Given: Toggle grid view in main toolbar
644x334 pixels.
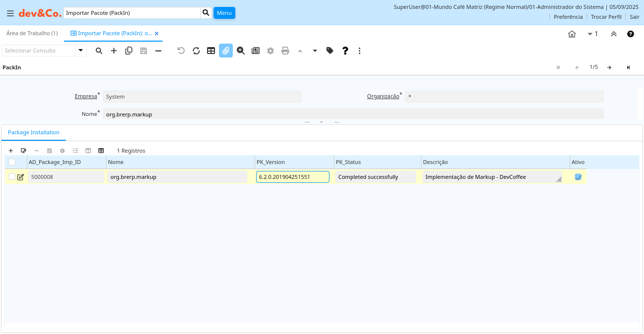Looking at the screenshot, I should (211, 51).
